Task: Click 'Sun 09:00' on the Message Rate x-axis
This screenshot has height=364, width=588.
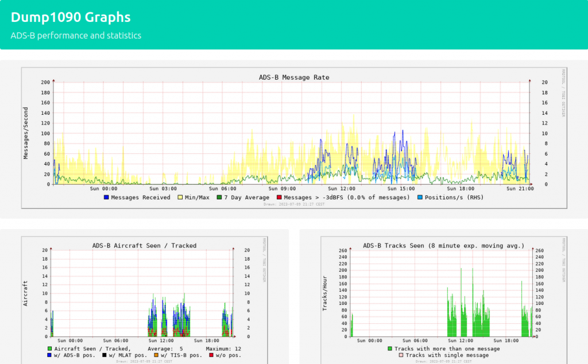Action: coord(282,188)
